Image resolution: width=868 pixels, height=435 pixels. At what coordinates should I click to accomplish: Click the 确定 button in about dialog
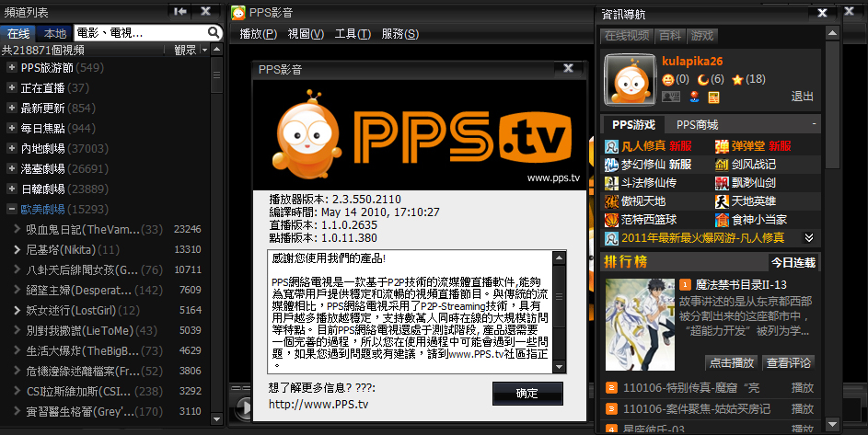(527, 394)
